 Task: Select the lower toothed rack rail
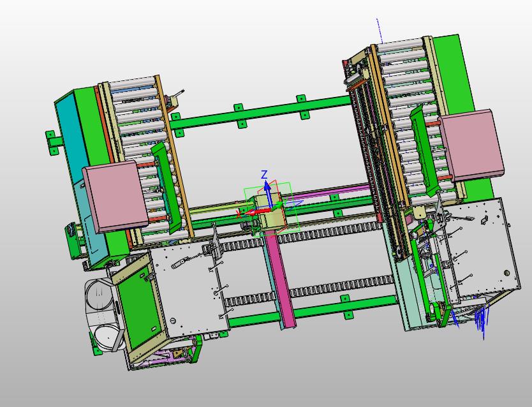point(341,286)
